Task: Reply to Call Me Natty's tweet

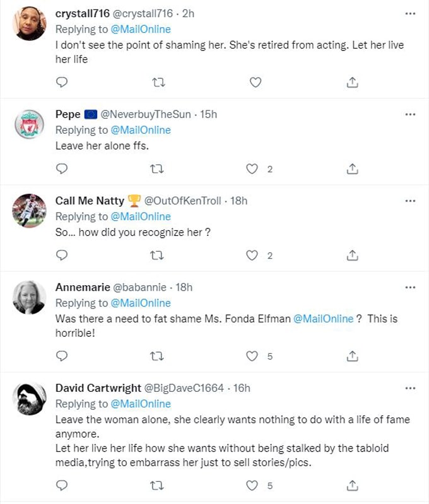Action: (62, 255)
